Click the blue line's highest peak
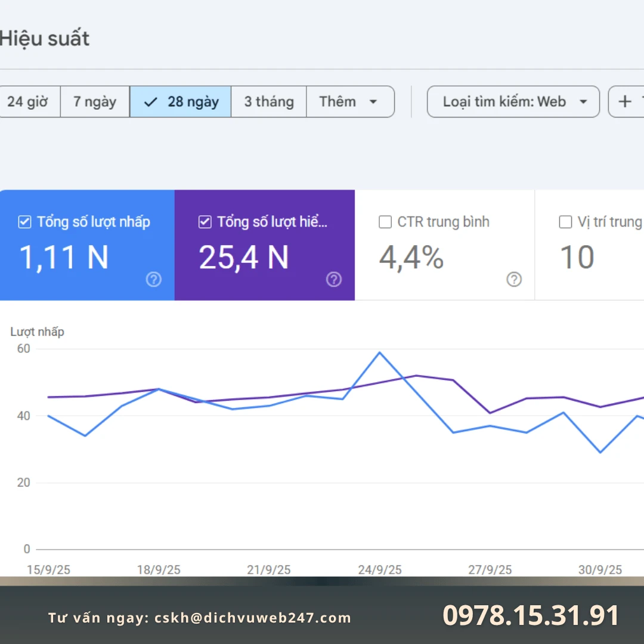The width and height of the screenshot is (644, 644). point(379,352)
